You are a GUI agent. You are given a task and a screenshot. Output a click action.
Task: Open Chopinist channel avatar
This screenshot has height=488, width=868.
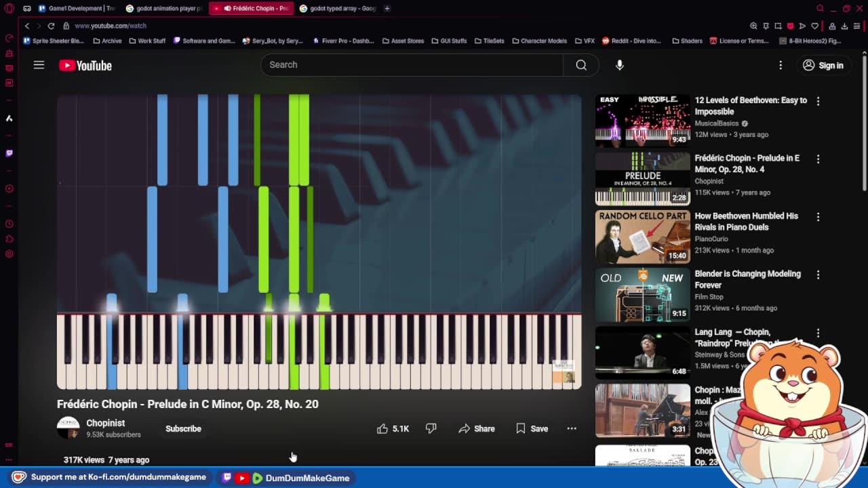[68, 428]
